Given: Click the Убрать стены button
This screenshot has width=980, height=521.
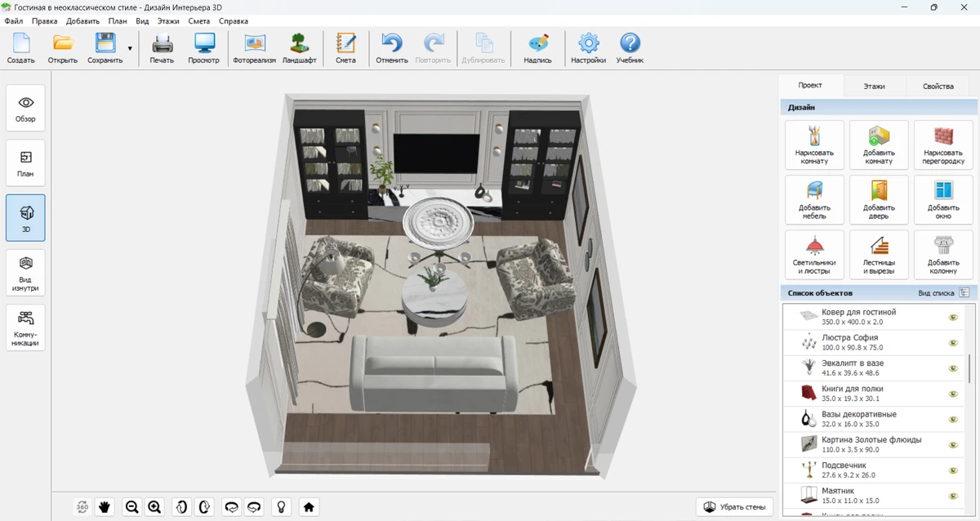Looking at the screenshot, I should [x=734, y=507].
